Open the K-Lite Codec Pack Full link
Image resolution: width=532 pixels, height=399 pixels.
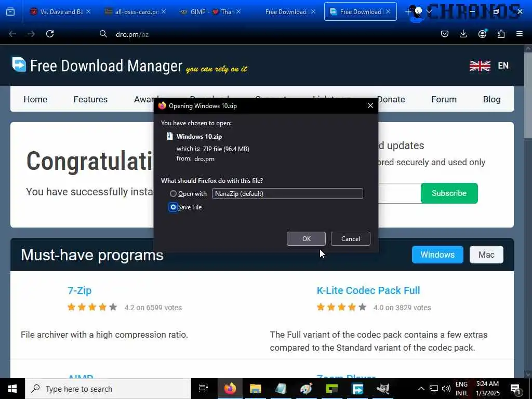(x=368, y=290)
